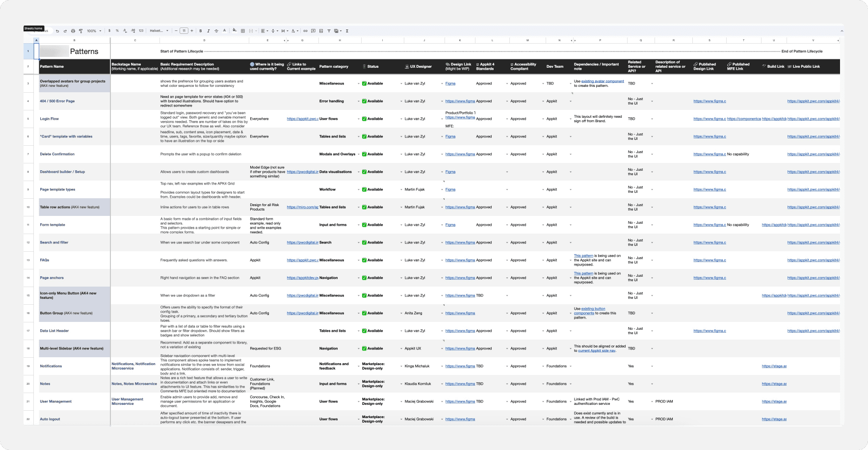
Task: Select the paint format tool
Action: tap(81, 31)
